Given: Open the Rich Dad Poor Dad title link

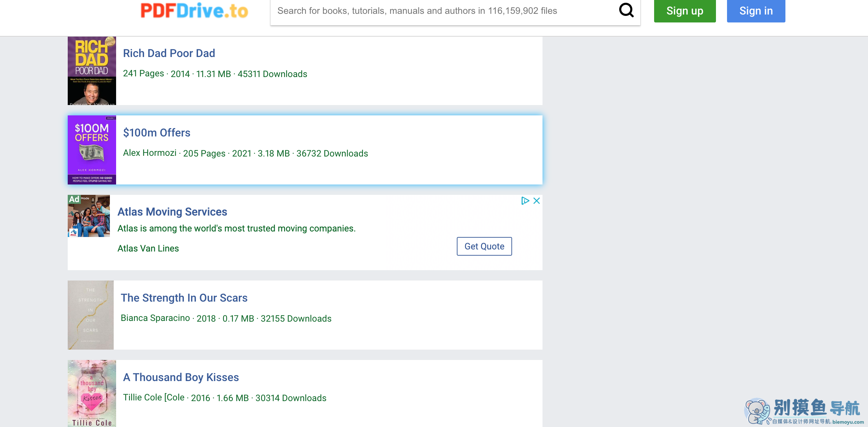Looking at the screenshot, I should [169, 53].
